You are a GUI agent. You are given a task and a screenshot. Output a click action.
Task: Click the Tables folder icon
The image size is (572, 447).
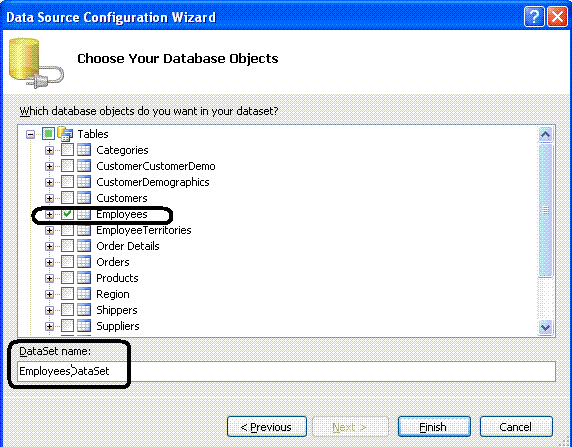click(65, 134)
